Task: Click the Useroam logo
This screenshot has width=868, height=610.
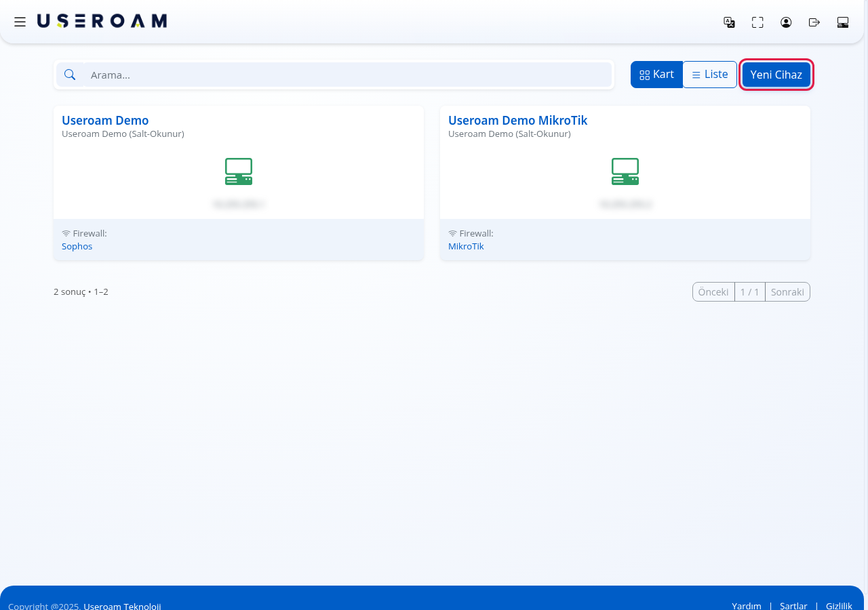Action: [x=102, y=21]
